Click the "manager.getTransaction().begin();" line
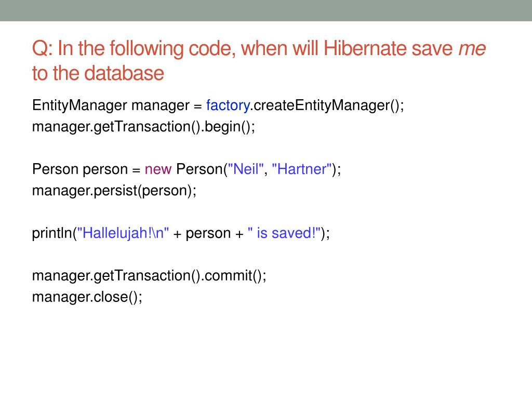532x399 pixels. pos(144,127)
